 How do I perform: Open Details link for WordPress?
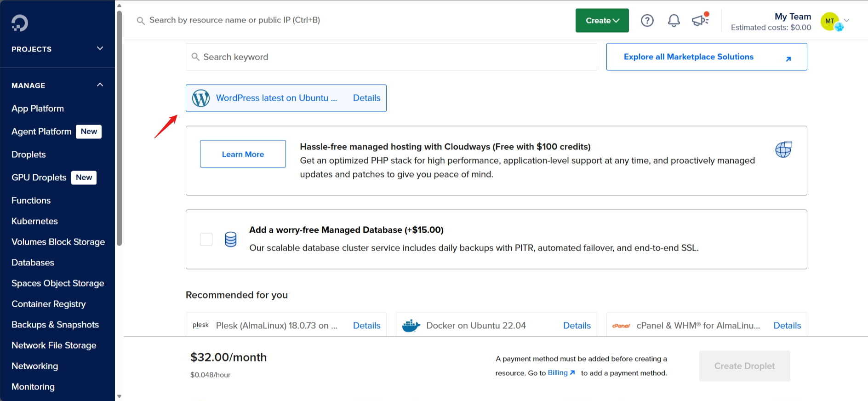coord(366,98)
